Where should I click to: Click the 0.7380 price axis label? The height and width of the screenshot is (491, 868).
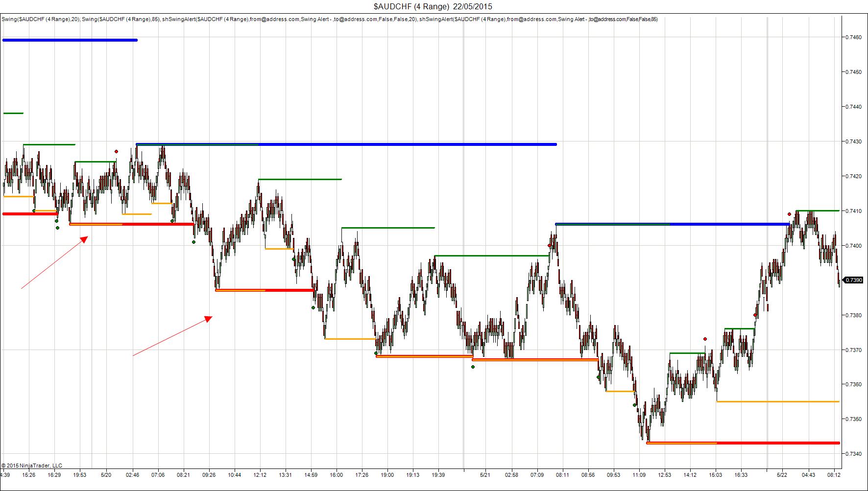point(854,315)
